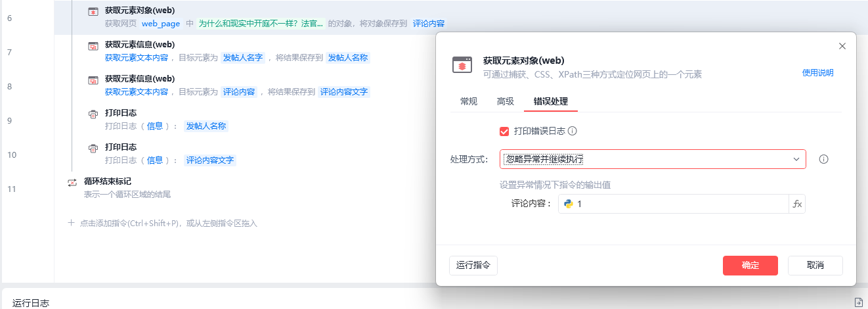The height and width of the screenshot is (309, 868).
Task: Uncheck the 打印错误日志 checkbox
Action: (504, 131)
